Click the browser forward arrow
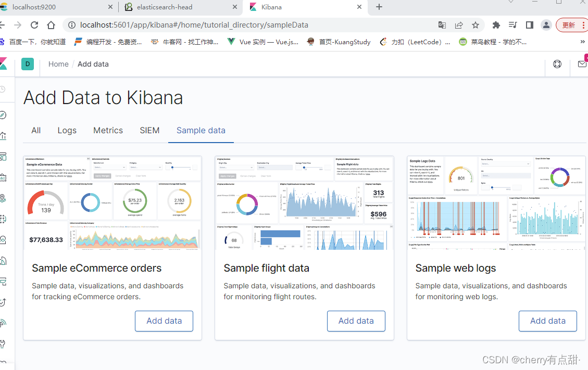 pos(18,25)
